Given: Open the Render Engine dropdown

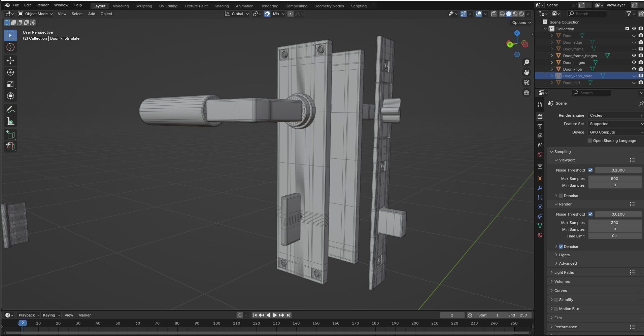Looking at the screenshot, I should pos(616,115).
